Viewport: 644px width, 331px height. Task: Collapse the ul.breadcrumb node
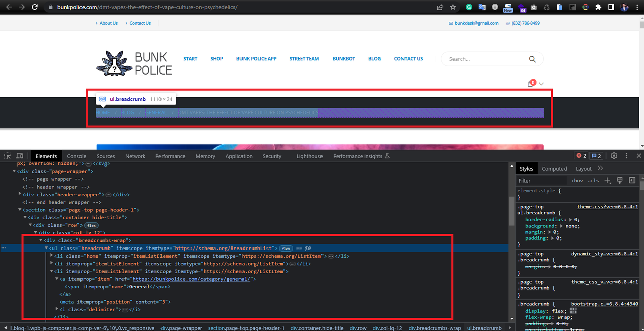point(47,249)
